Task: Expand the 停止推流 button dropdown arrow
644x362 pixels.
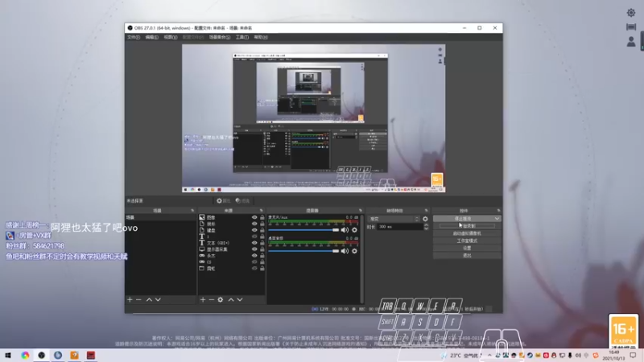Action: (497, 219)
